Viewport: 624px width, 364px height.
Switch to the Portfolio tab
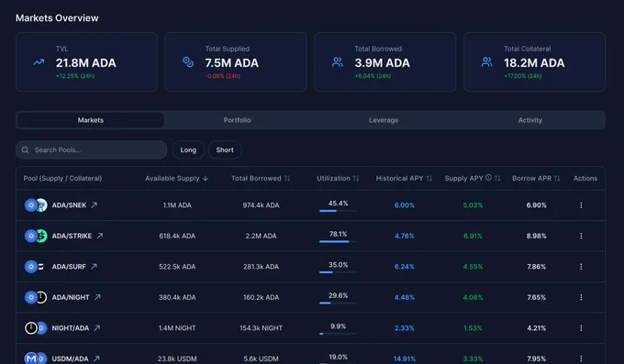coord(237,120)
